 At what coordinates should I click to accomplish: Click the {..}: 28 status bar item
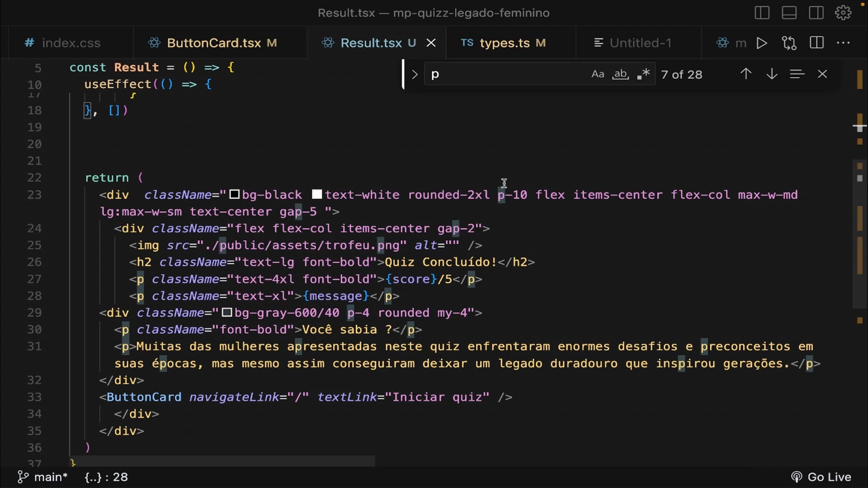[106, 477]
